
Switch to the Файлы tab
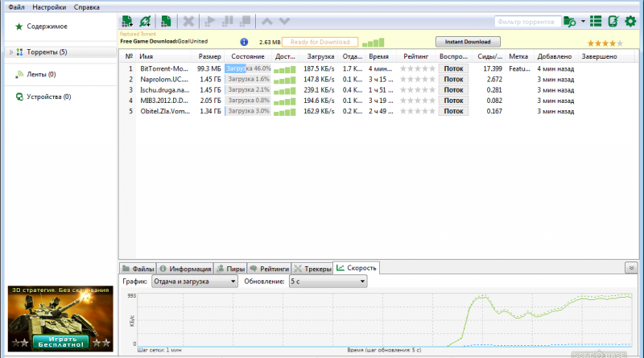pyautogui.click(x=138, y=269)
